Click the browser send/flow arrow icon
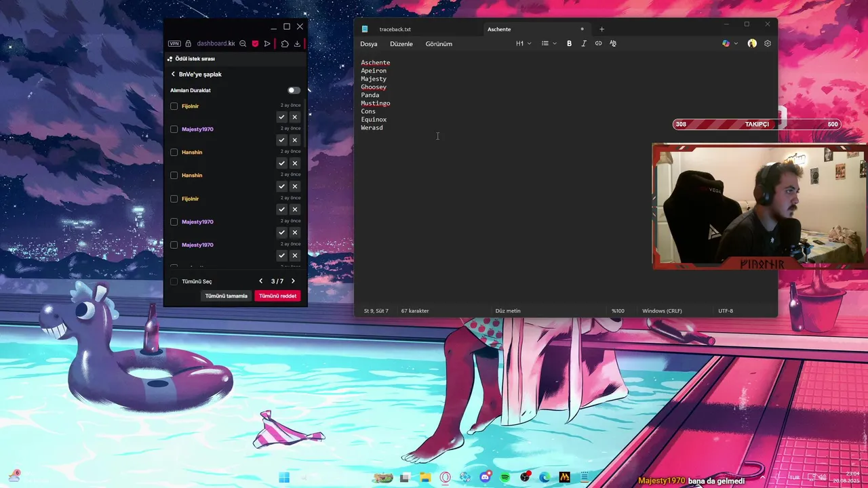The height and width of the screenshot is (488, 868). pyautogui.click(x=267, y=43)
